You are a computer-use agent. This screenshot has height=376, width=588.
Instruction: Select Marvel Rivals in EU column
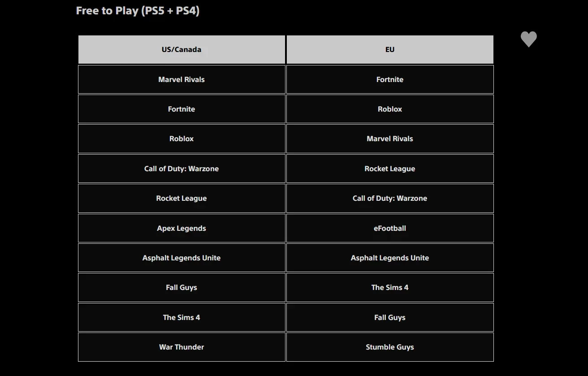pos(390,139)
